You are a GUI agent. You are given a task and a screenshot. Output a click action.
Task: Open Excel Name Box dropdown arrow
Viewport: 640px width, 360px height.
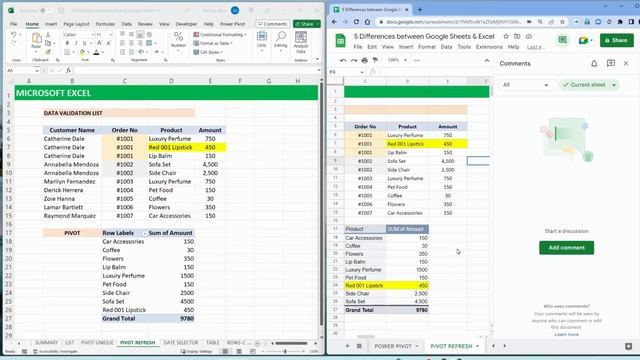37,71
